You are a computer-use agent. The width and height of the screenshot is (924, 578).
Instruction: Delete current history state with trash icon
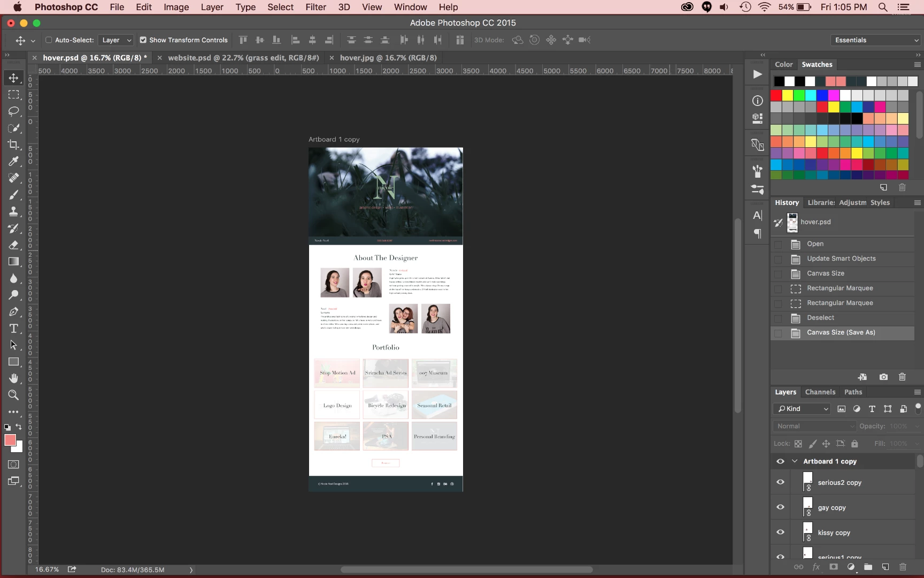(x=902, y=377)
